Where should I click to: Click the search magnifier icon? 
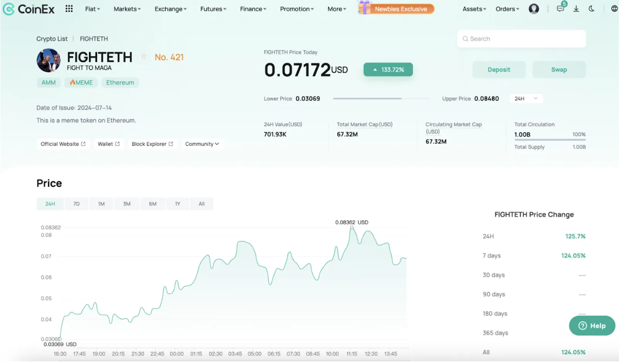pyautogui.click(x=465, y=39)
